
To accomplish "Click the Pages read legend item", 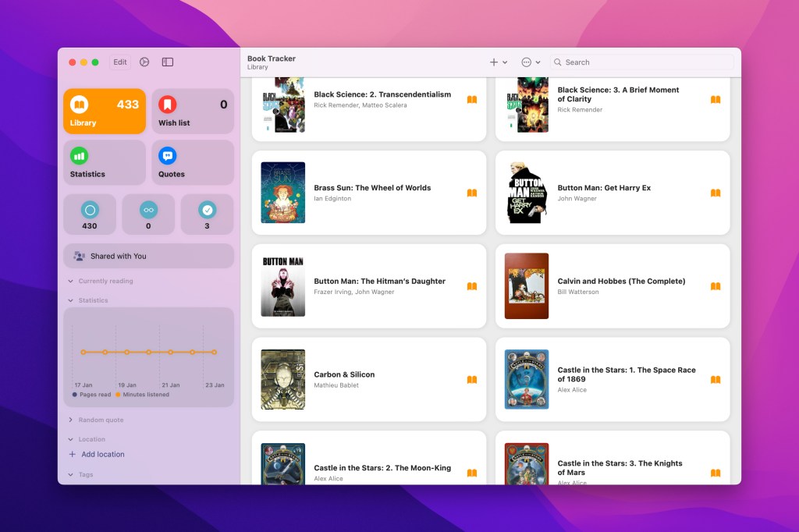I will pos(92,395).
